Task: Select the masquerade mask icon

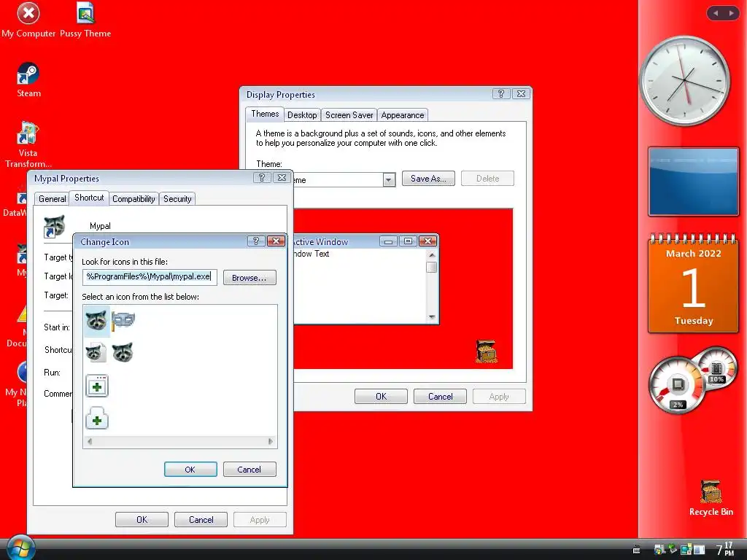Action: coord(123,321)
